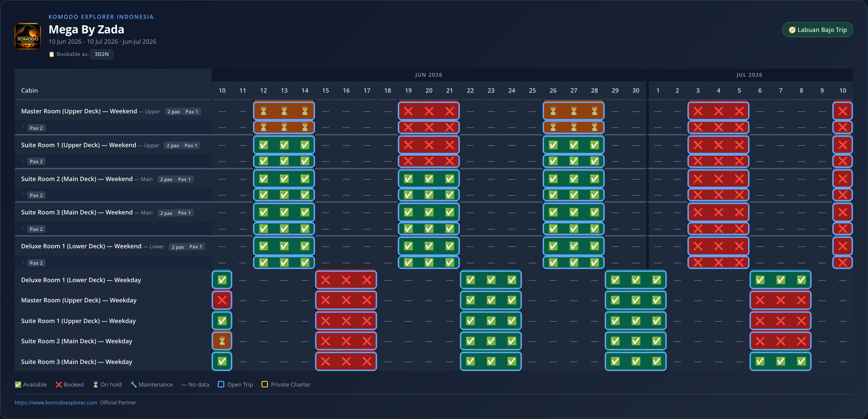Click the available check for Deluxe Room 1 Weekend Pax 2 on Jun 20
The height and width of the screenshot is (419, 868).
(x=429, y=263)
